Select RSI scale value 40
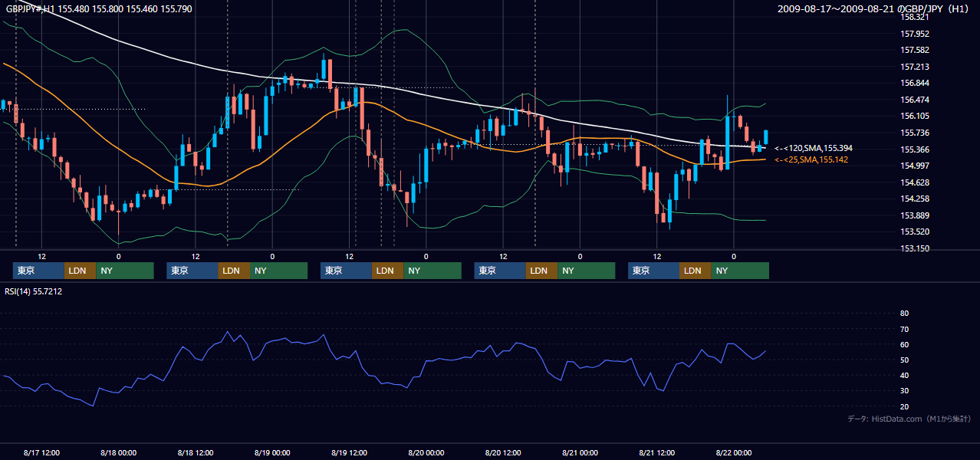This screenshot has height=460, width=980. tap(904, 376)
